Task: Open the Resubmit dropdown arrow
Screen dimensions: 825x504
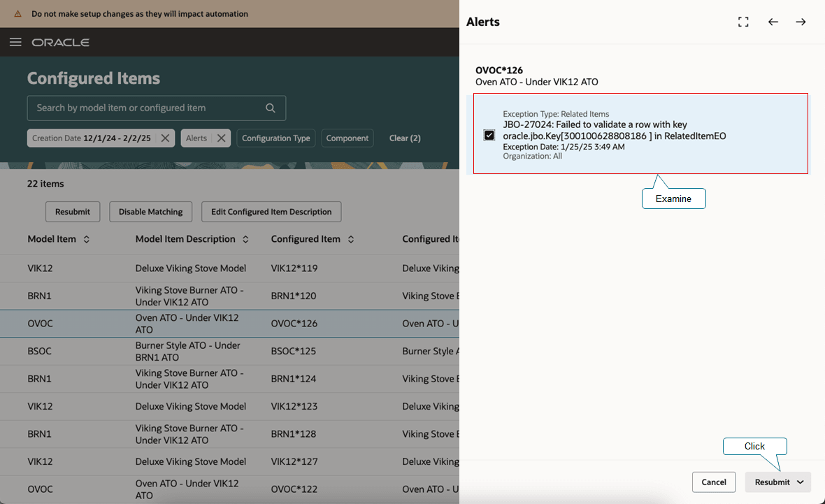Action: click(799, 482)
